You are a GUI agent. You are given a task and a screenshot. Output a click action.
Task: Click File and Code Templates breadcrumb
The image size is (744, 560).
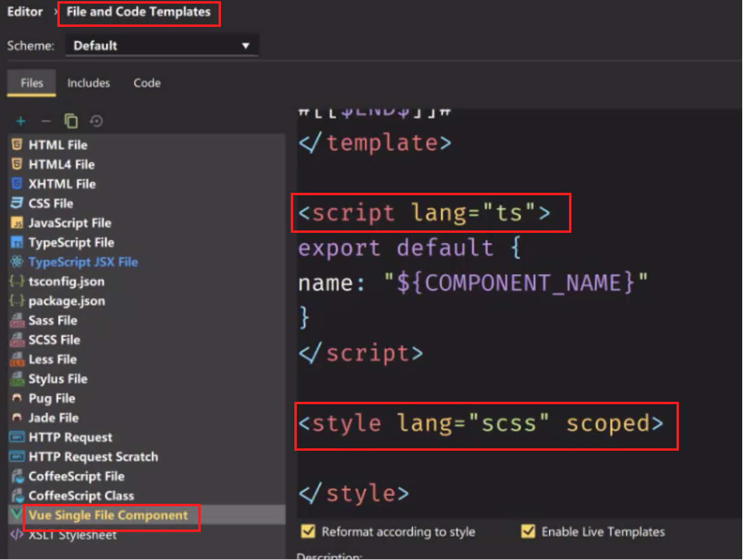(x=139, y=12)
